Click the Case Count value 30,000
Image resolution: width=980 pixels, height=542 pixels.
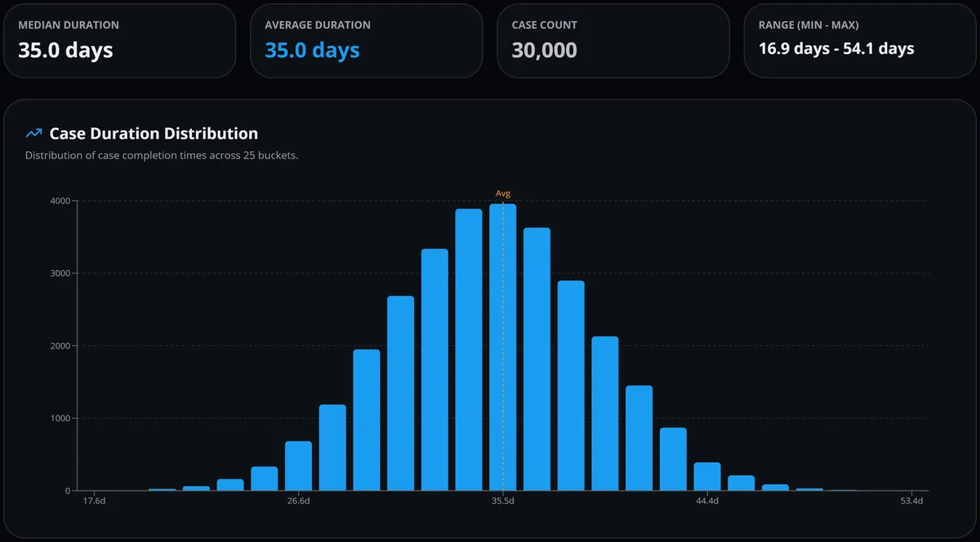click(545, 50)
